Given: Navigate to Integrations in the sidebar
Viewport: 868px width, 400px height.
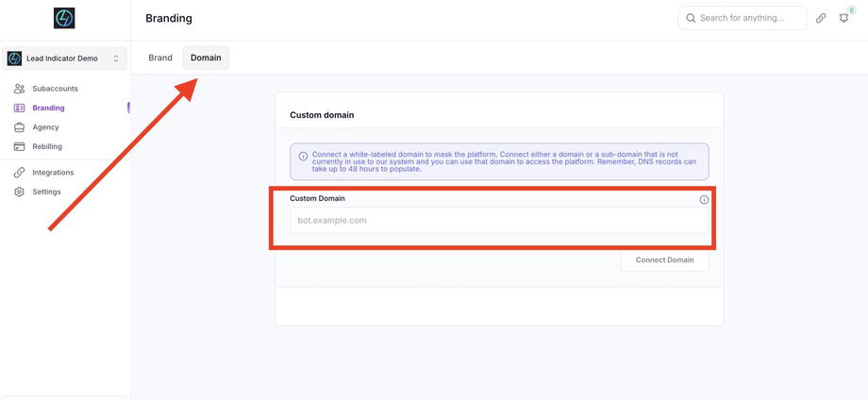Looking at the screenshot, I should click(x=53, y=173).
